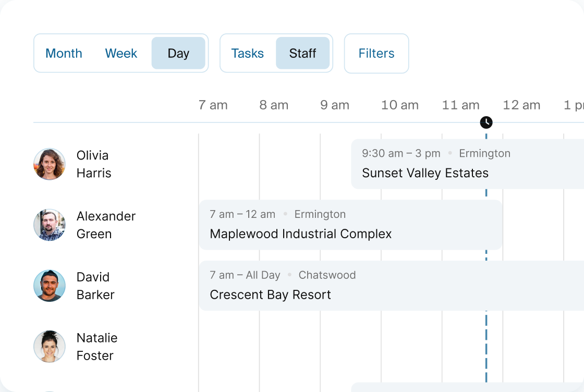The image size is (584, 392).
Task: Click Natalie Foster's profile avatar
Action: tap(50, 346)
